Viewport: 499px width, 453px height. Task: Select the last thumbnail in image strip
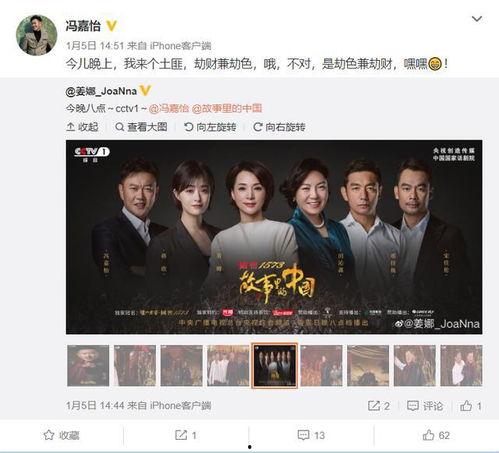click(461, 366)
